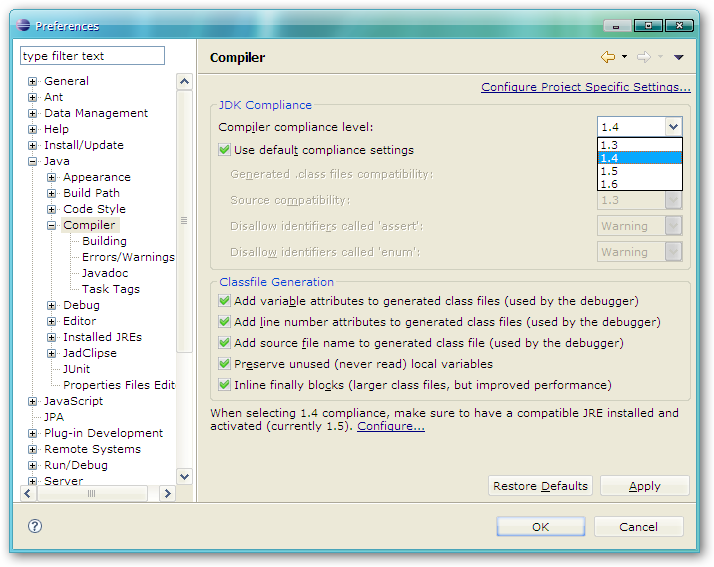
Task: Click Configure Project Specific Settings link
Action: 586,87
